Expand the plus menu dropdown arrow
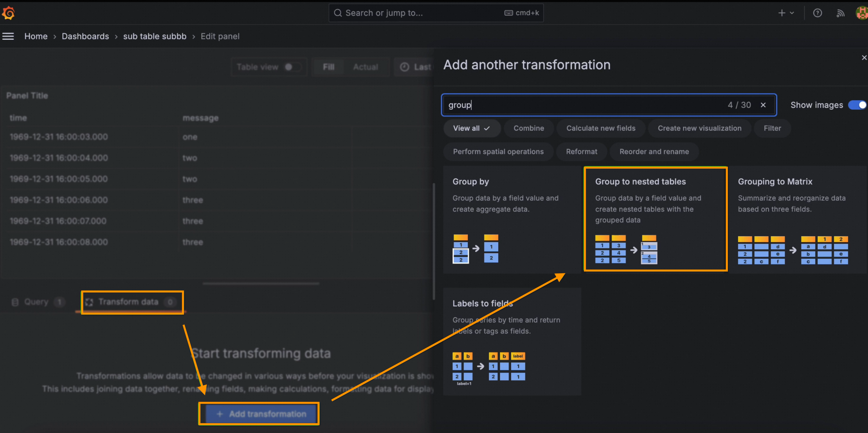Viewport: 868px width, 433px height. tap(792, 13)
